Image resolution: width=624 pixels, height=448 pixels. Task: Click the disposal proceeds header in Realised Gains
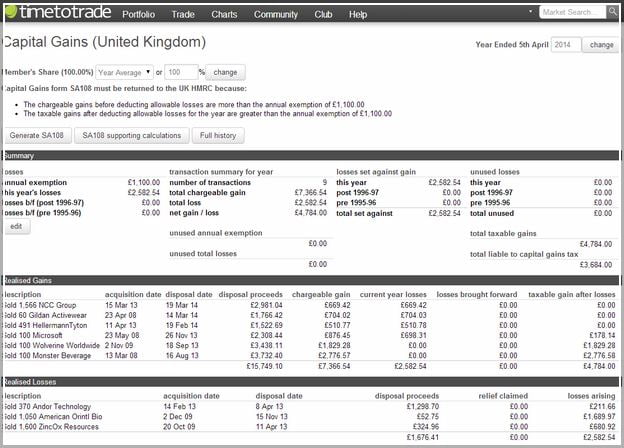(x=251, y=294)
